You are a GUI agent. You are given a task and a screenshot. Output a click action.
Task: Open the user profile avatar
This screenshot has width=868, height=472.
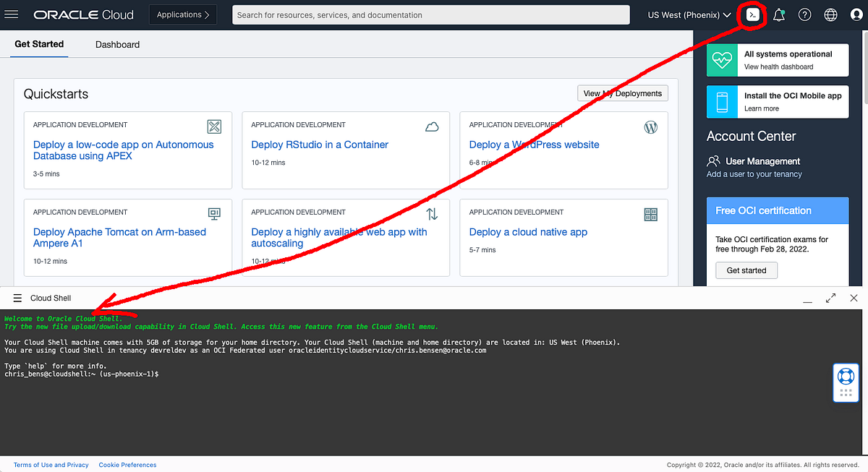point(856,14)
